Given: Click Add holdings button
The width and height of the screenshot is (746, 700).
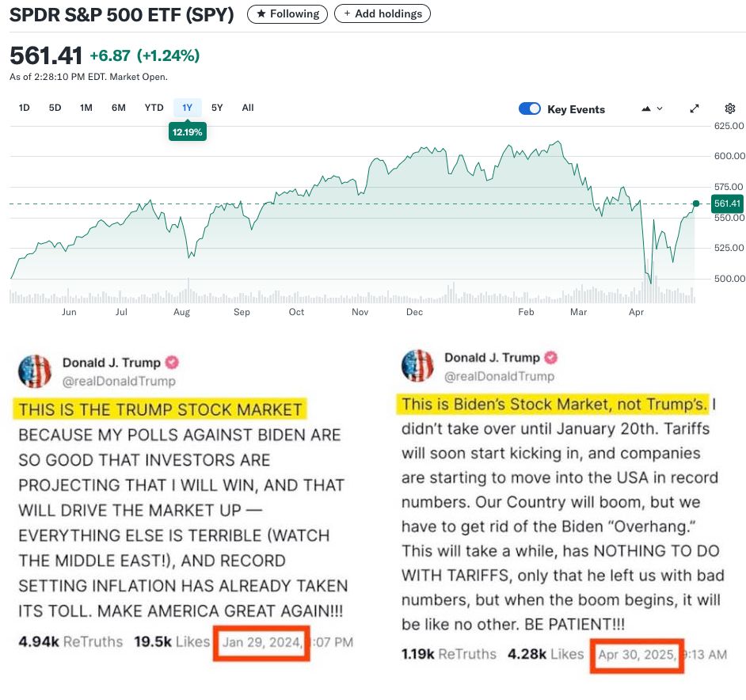Looking at the screenshot, I should pos(383,13).
